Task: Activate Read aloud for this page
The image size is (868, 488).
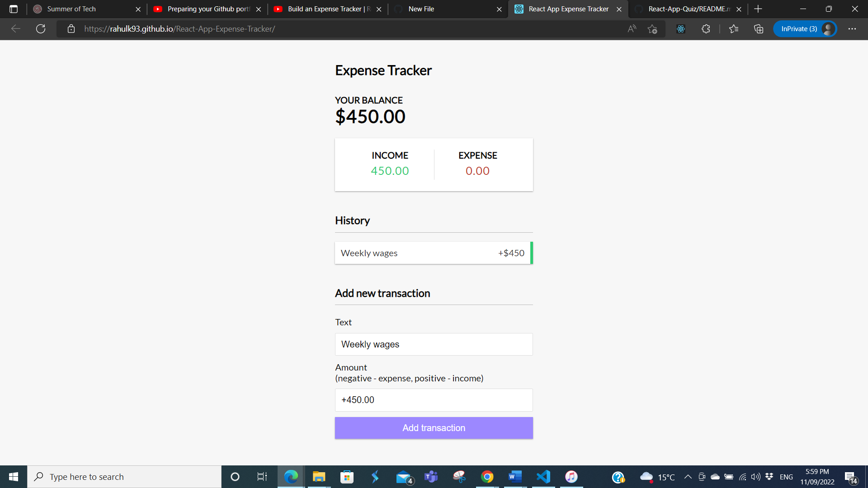Action: tap(632, 28)
